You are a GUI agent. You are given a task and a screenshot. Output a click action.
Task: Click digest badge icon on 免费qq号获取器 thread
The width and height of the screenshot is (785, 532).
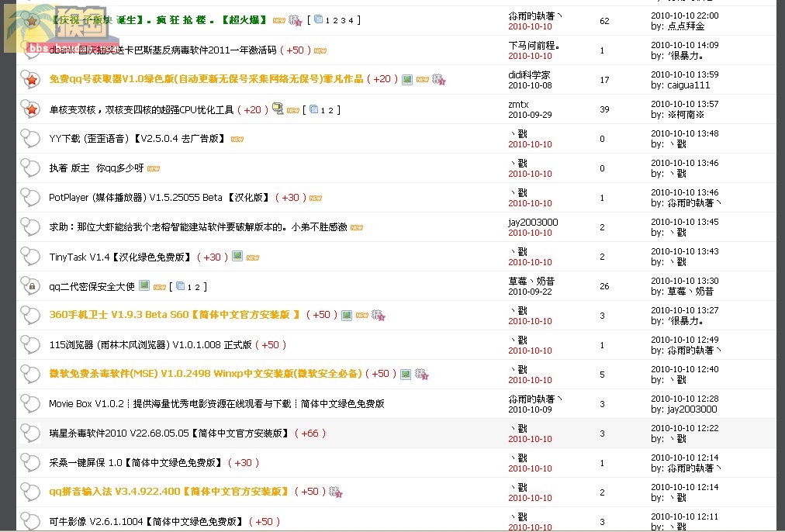pos(439,80)
